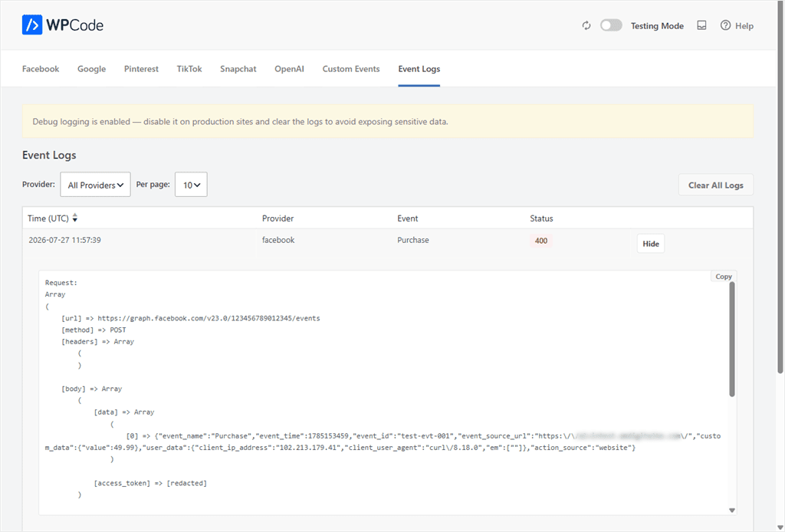Click the [body] => Array line
The height and width of the screenshot is (532, 785).
92,389
